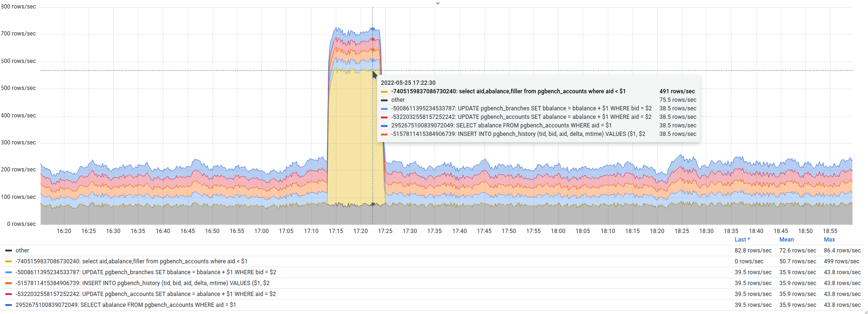
Task: Click the chevron arrow above the chart
Action: (438, 3)
